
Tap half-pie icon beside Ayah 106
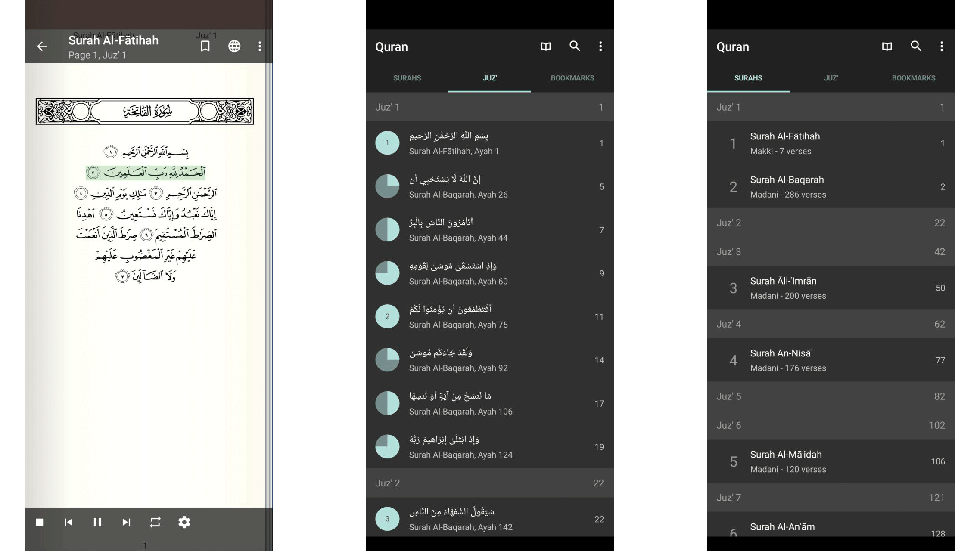(x=387, y=403)
